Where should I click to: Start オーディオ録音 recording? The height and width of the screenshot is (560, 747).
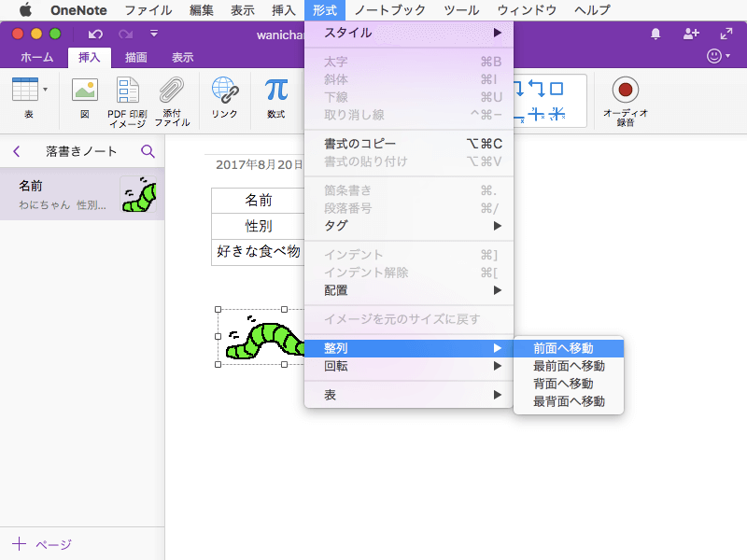(x=625, y=90)
